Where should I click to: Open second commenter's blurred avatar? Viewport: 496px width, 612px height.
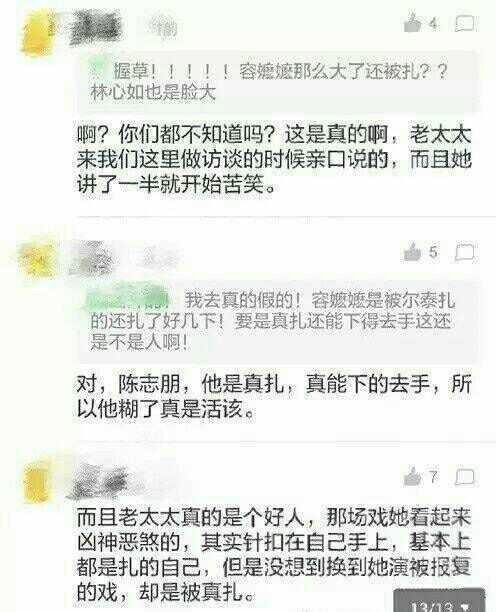click(x=37, y=256)
